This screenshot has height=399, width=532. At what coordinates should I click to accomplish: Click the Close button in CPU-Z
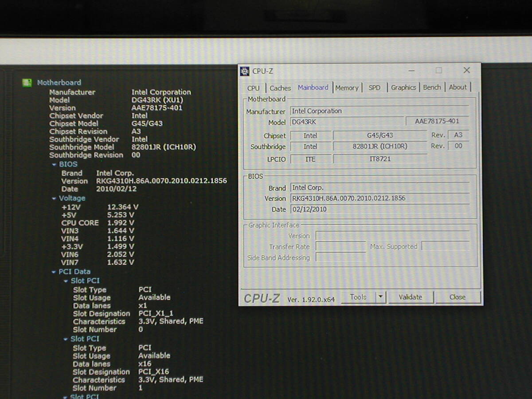coord(458,297)
